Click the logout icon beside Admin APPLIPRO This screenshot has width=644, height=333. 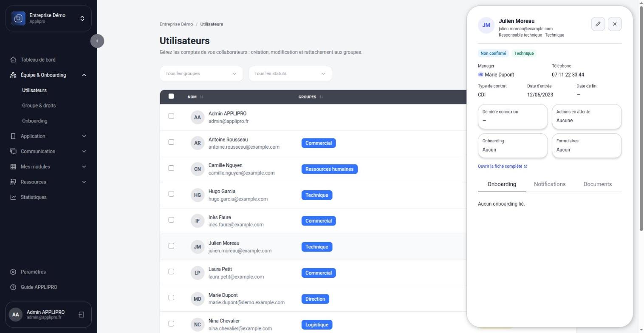pos(82,315)
